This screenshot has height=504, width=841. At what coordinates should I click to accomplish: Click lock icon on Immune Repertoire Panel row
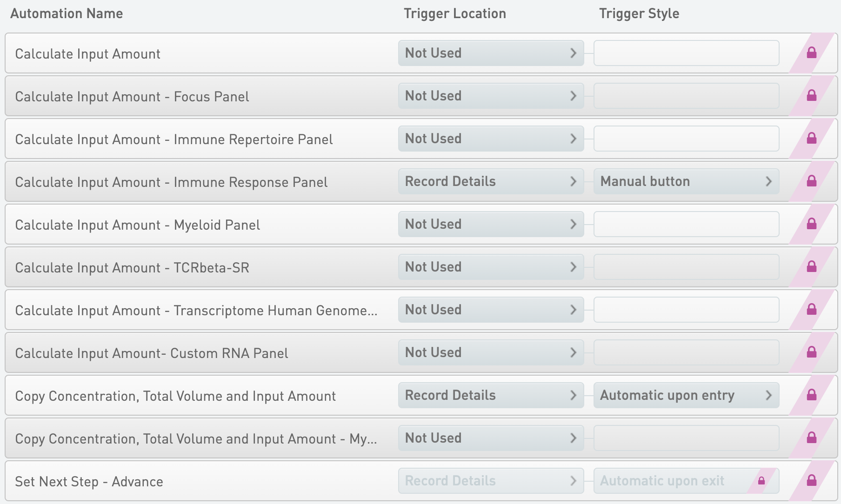coord(812,139)
